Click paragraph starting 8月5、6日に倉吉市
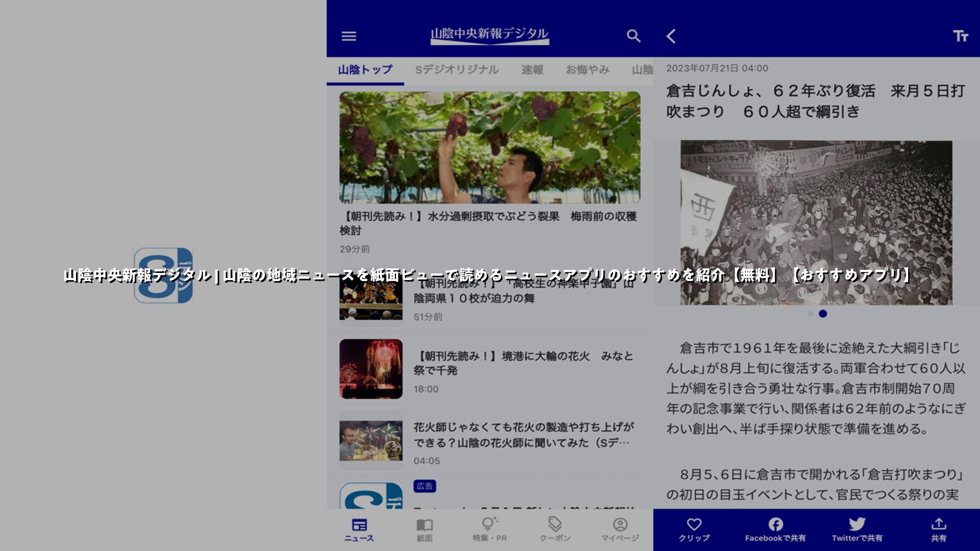 pyautogui.click(x=815, y=485)
